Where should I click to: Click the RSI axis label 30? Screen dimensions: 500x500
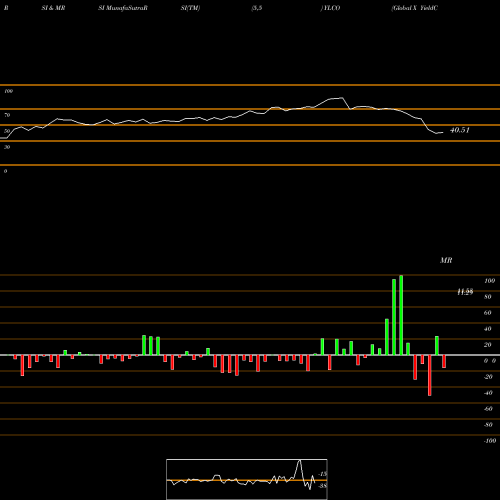7,147
